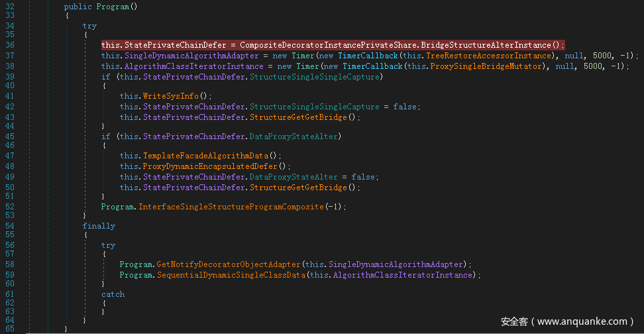Click the "Program" class name on line 59
Viewport: 644px width, 334px height.
(136, 275)
